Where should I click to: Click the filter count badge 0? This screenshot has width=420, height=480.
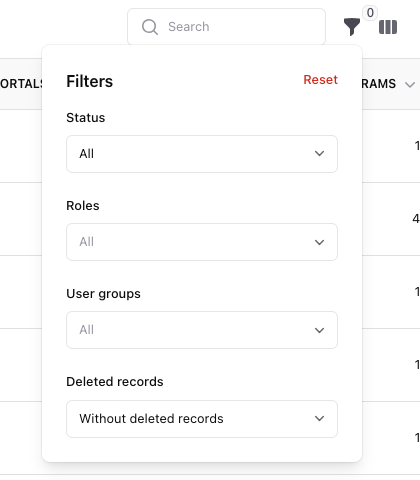click(x=370, y=13)
